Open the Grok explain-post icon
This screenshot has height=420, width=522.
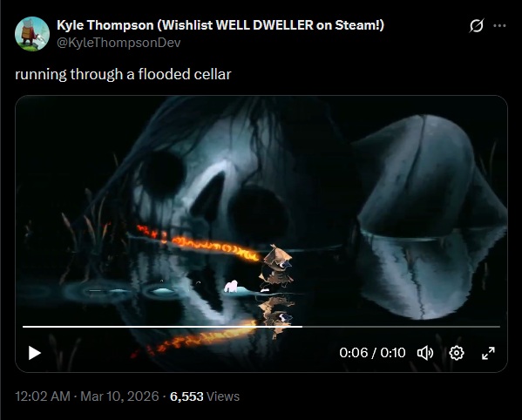tap(477, 25)
